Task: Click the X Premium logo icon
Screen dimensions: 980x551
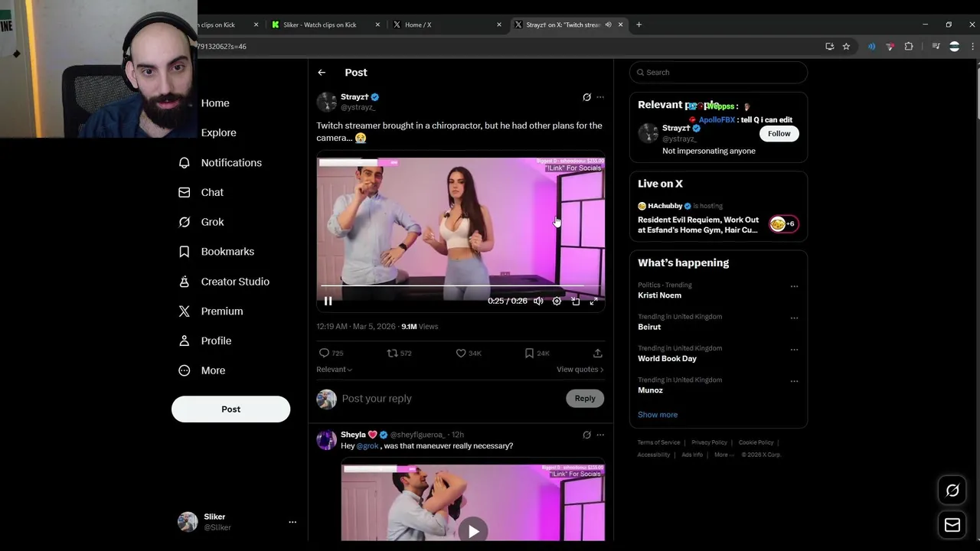Action: (x=184, y=311)
